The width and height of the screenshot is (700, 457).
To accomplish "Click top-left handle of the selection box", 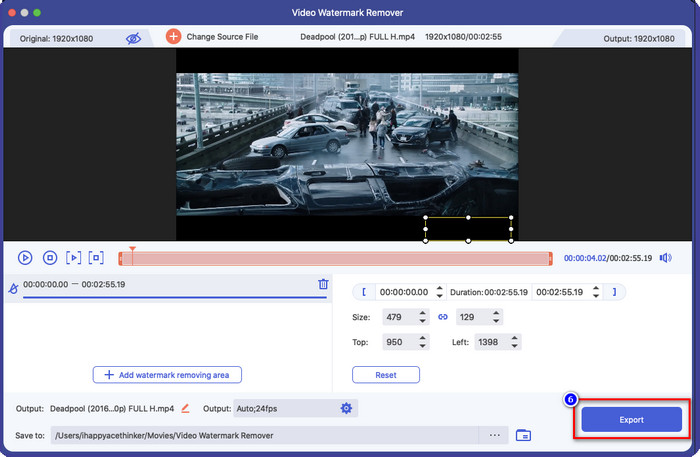I will point(425,217).
